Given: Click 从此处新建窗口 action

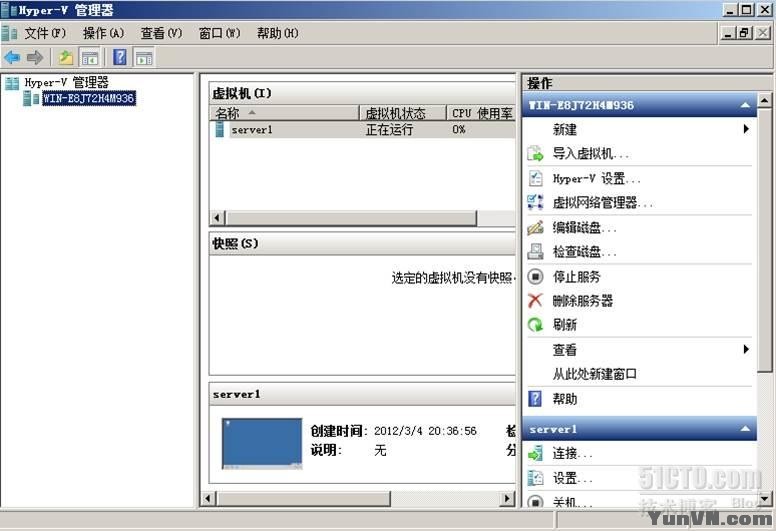Looking at the screenshot, I should pos(595,374).
